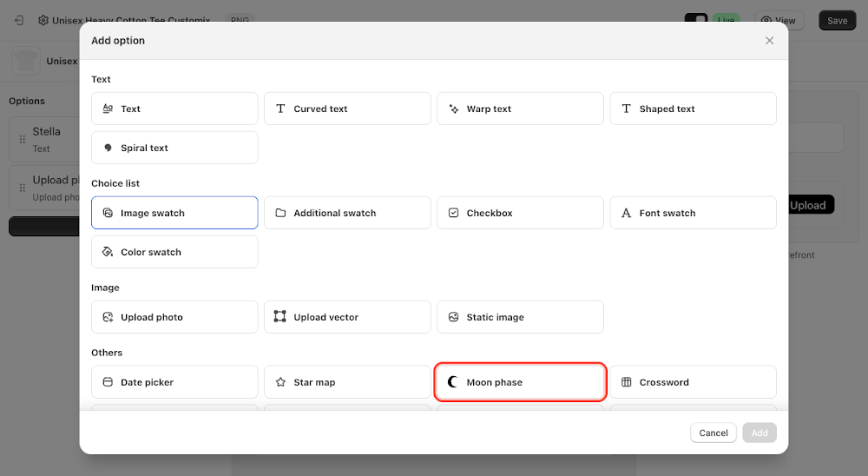Click the swatch icon of Image swatch
This screenshot has width=868, height=476.
(x=108, y=213)
